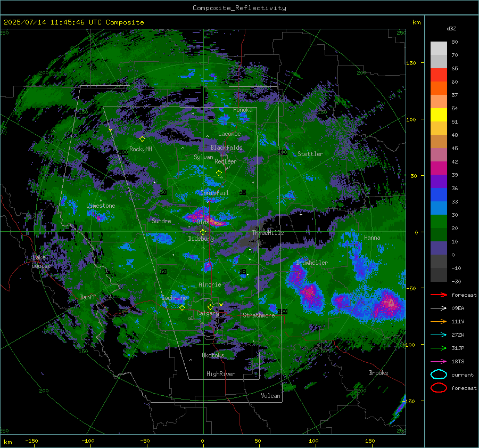Click the orange 111V arrow icon
Image resolution: width=479 pixels, height=448 pixels.
(439, 321)
